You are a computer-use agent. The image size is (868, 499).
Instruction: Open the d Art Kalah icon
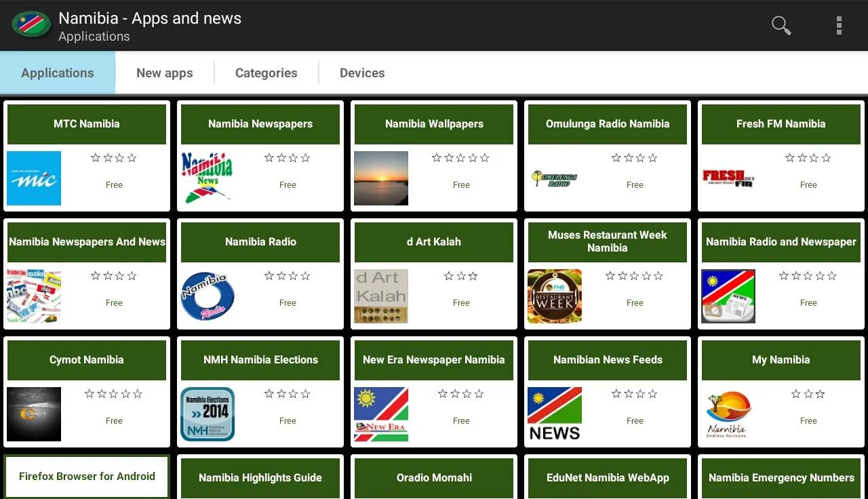381,296
